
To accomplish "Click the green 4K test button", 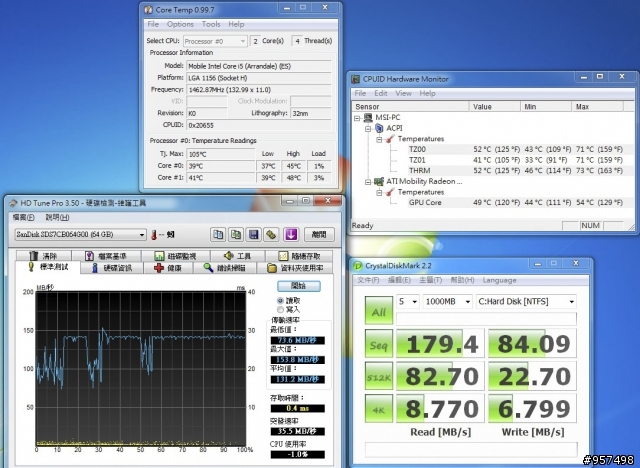I will (x=379, y=409).
